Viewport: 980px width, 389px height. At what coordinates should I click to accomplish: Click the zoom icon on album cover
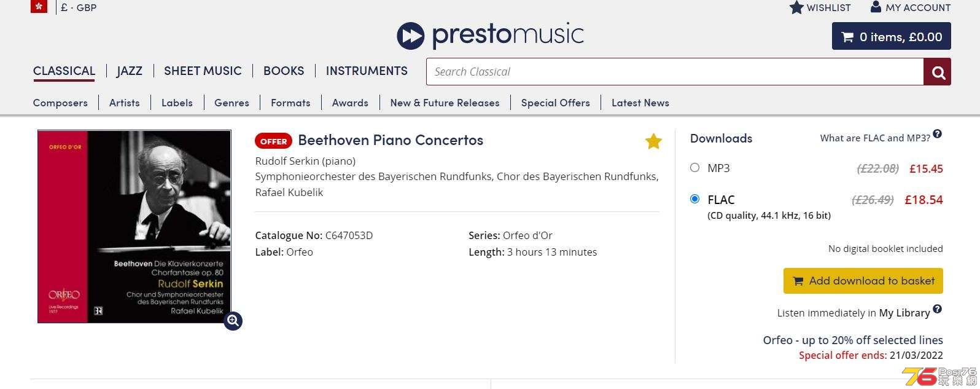233,321
